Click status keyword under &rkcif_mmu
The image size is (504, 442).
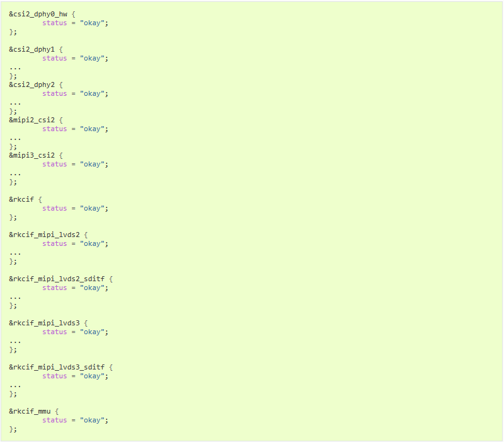pyautogui.click(x=55, y=420)
